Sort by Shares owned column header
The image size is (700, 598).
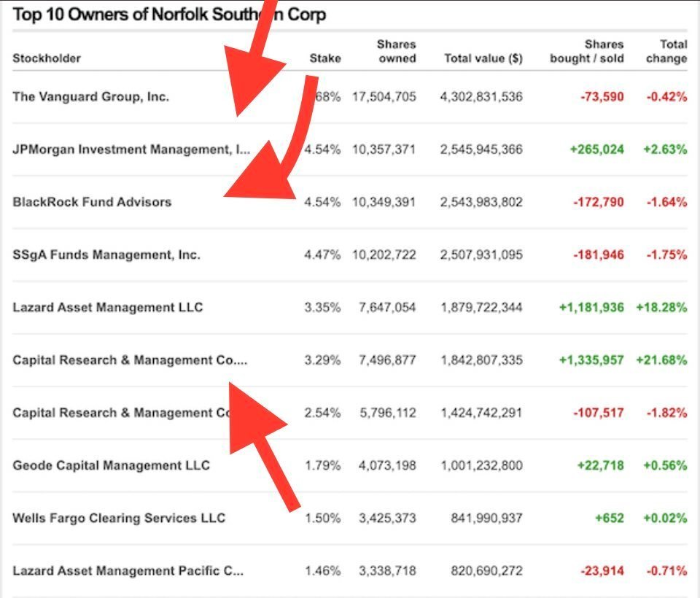[x=397, y=52]
